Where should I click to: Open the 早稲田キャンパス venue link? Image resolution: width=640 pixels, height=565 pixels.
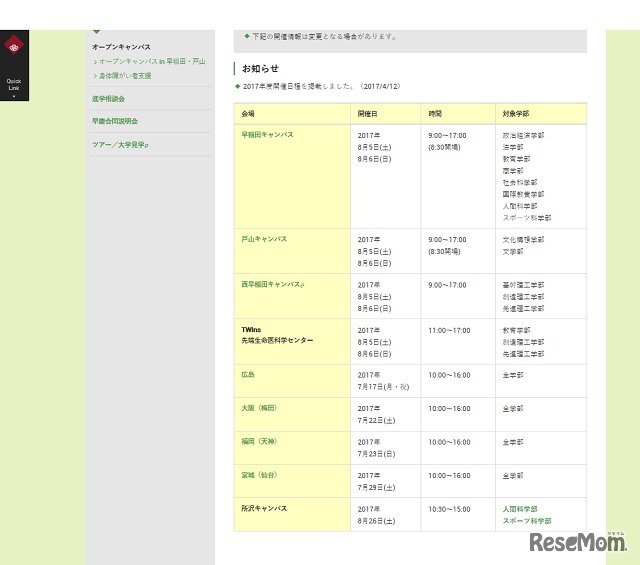click(x=267, y=134)
